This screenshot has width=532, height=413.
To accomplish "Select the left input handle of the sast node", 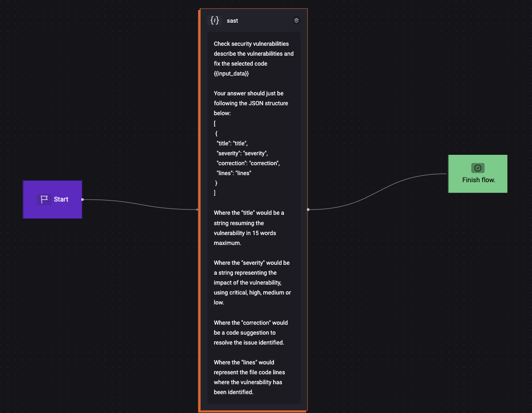I will (198, 209).
